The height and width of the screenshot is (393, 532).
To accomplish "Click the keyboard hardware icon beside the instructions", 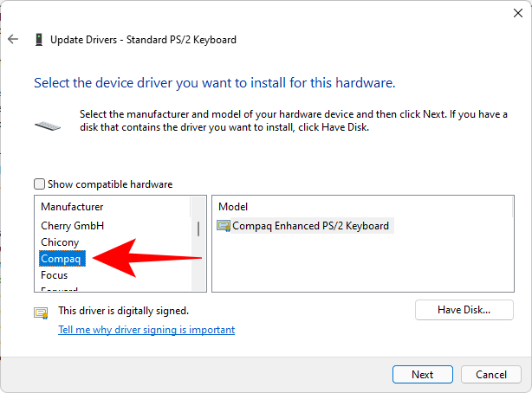I will (48, 126).
